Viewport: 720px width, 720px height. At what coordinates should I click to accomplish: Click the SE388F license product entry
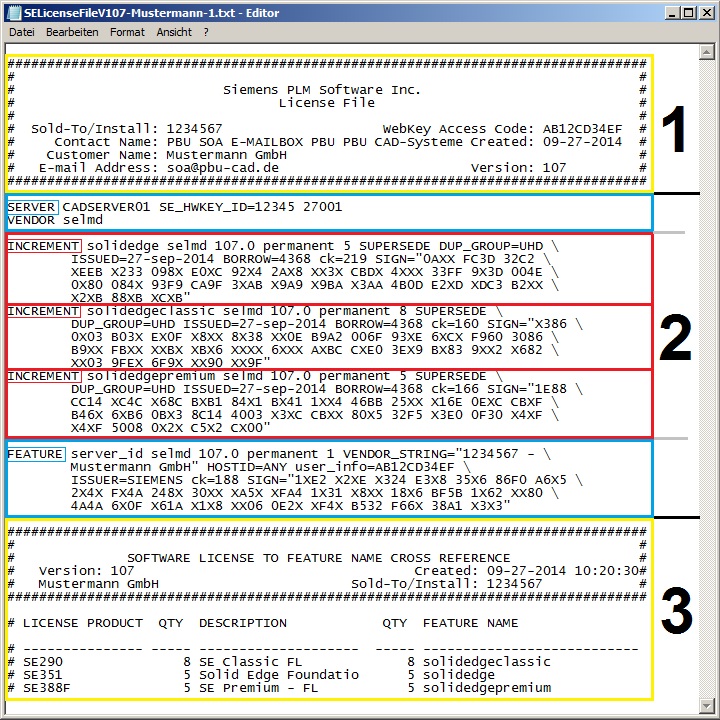pyautogui.click(x=47, y=688)
